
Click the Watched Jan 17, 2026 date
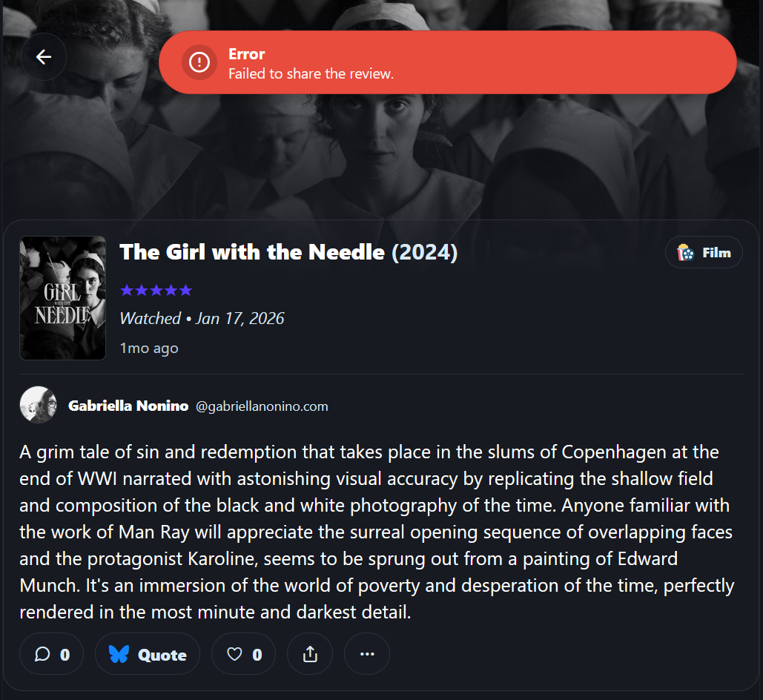(x=202, y=318)
